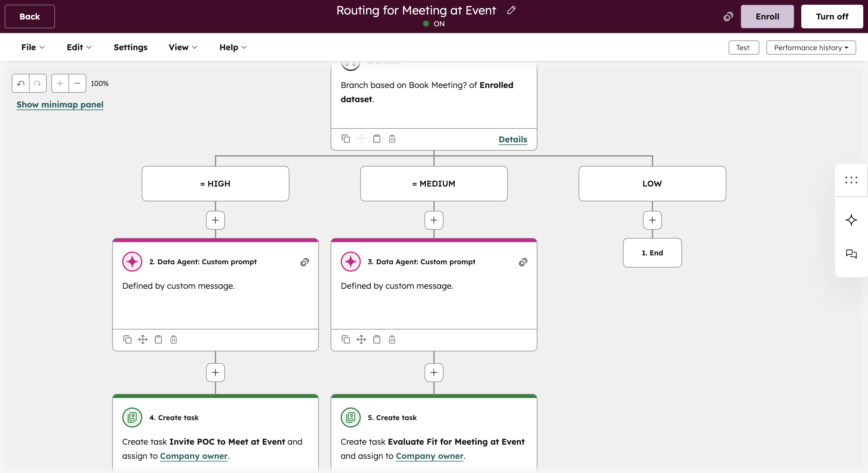Open the Help menu
The height and width of the screenshot is (473, 868).
[233, 47]
